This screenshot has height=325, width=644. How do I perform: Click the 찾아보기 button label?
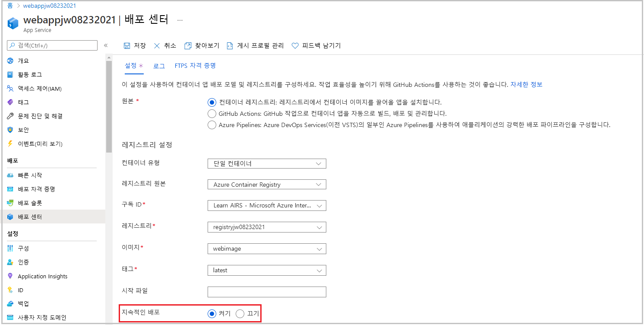point(207,46)
